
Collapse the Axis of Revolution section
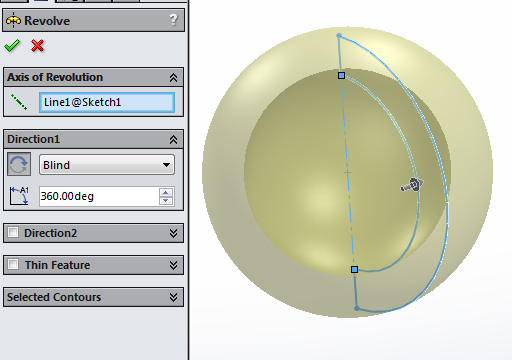click(173, 78)
